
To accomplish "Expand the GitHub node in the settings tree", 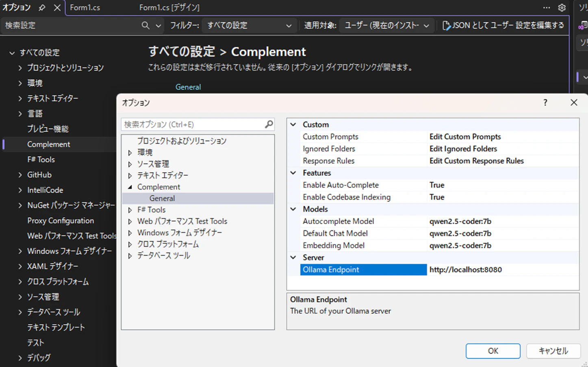I will [20, 175].
